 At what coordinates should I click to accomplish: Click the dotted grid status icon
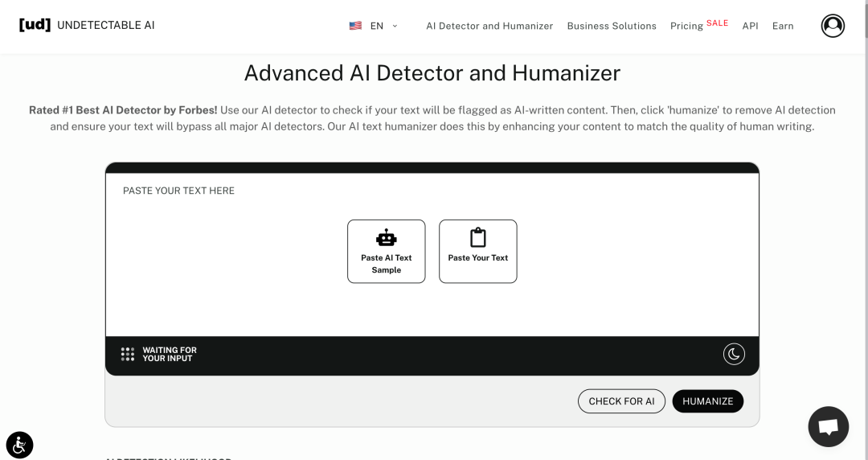[x=127, y=354]
